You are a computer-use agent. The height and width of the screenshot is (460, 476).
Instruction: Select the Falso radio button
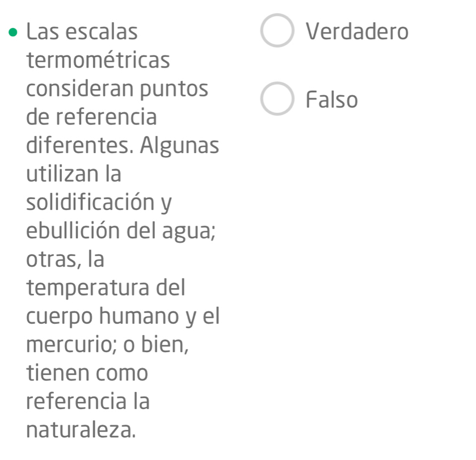pos(277,99)
